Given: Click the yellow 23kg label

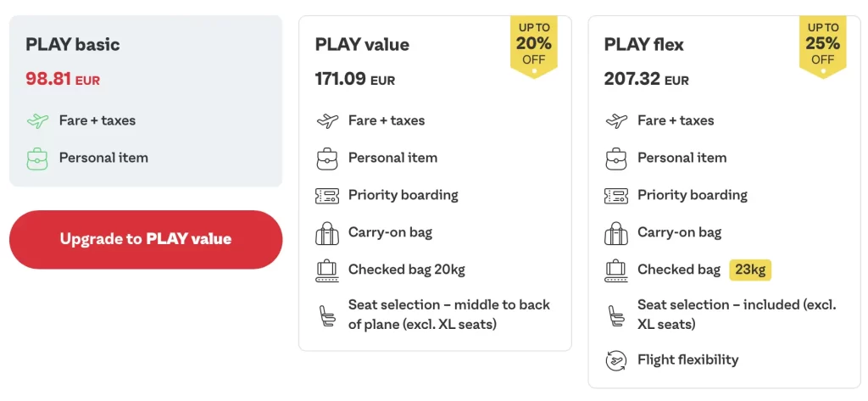Looking at the screenshot, I should 750,270.
